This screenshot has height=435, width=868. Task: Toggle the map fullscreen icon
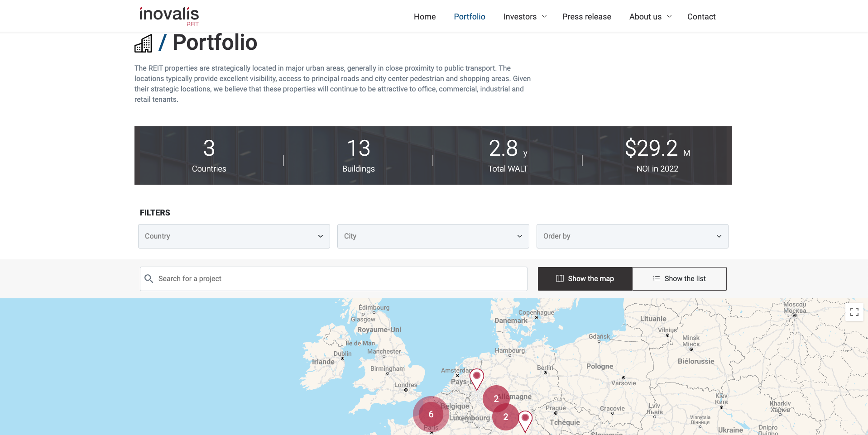(854, 312)
